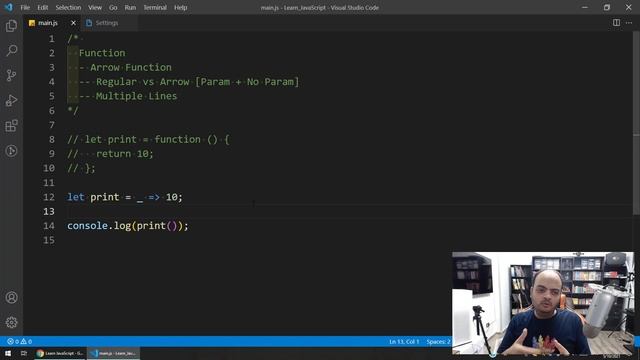Click line number 12 in the gutter

(49, 197)
